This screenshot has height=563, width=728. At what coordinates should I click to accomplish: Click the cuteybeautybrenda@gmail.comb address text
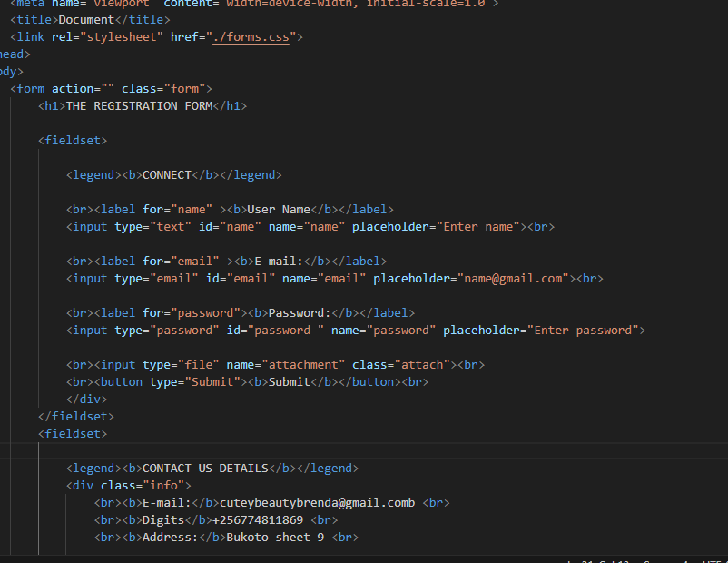pos(317,502)
